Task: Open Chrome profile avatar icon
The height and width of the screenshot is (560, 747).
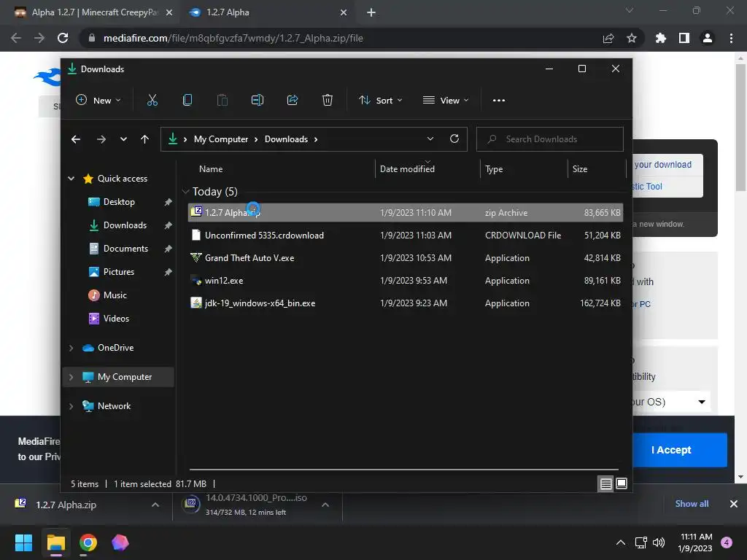Action: tap(708, 38)
